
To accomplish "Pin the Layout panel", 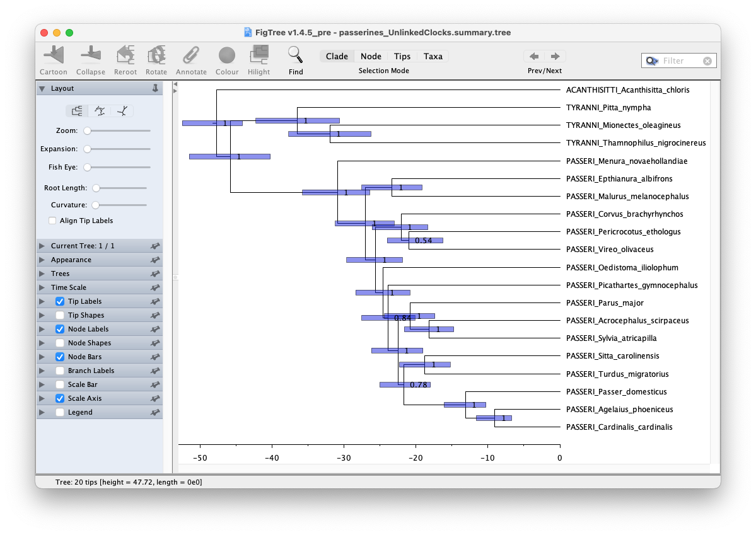I will [155, 88].
